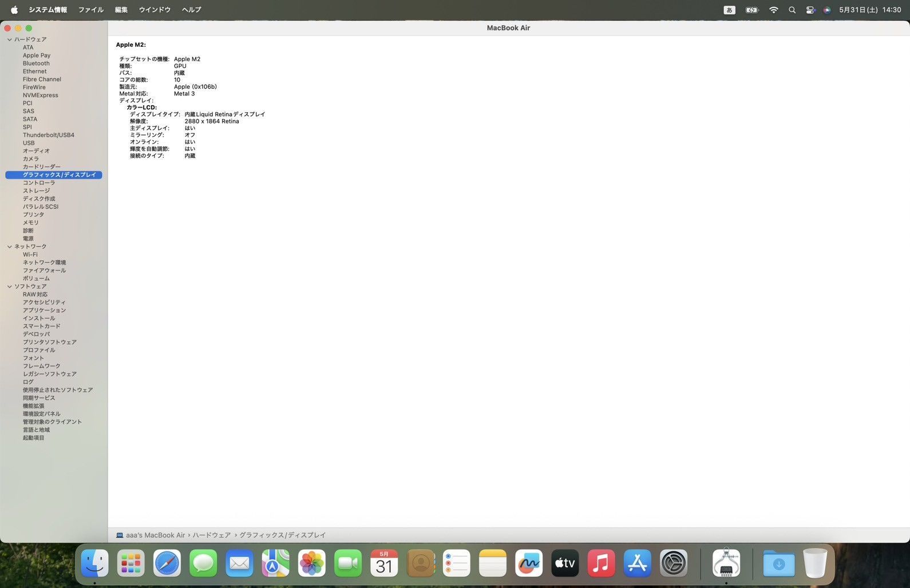Viewport: 910px width, 588px height.
Task: Open Apple TV app in Dock
Action: (x=565, y=563)
